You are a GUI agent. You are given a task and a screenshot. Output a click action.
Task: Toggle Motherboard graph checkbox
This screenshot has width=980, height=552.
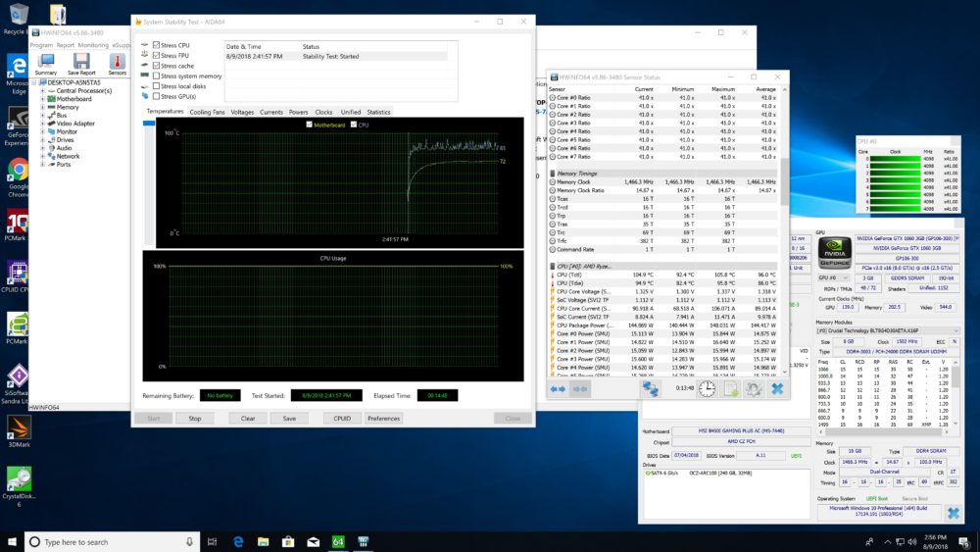pyautogui.click(x=309, y=125)
